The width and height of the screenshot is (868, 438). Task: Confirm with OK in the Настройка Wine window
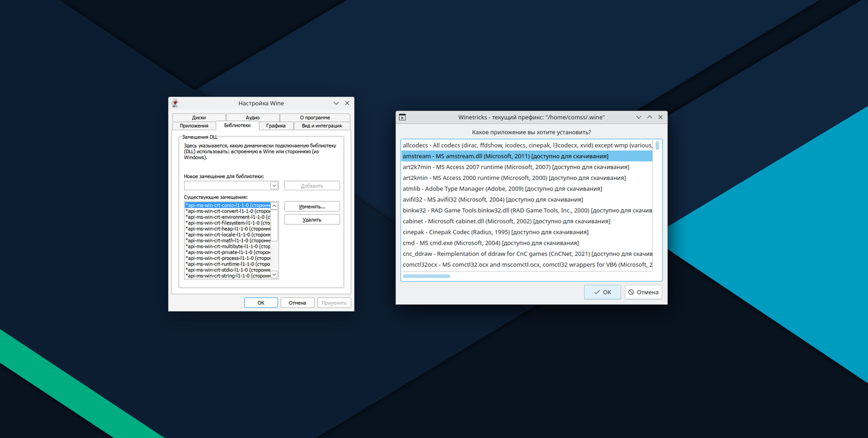point(261,303)
